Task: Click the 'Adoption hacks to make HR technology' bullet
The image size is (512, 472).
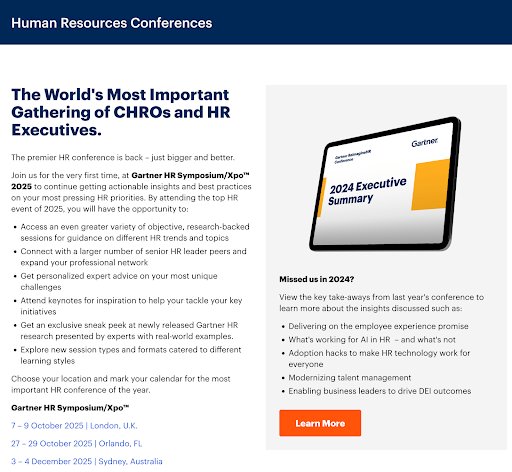Action: coord(379,358)
